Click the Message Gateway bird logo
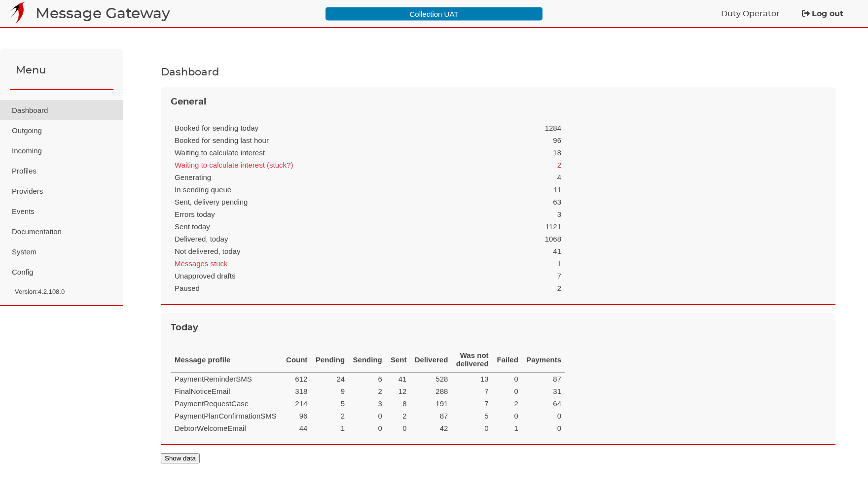This screenshot has width=868, height=493. pyautogui.click(x=18, y=13)
